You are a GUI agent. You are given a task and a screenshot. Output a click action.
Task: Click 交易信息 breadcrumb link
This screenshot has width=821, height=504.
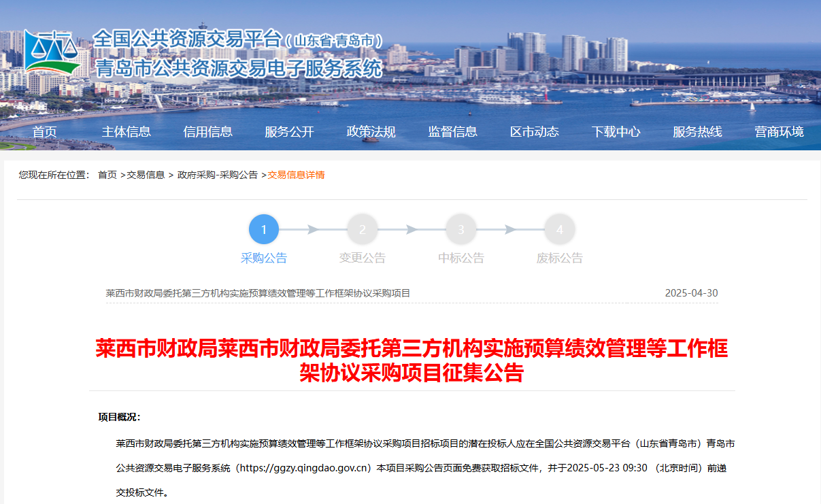[144, 175]
